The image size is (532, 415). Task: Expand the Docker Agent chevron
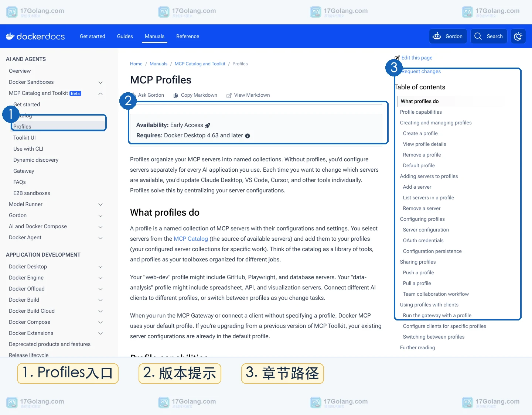[x=100, y=238]
